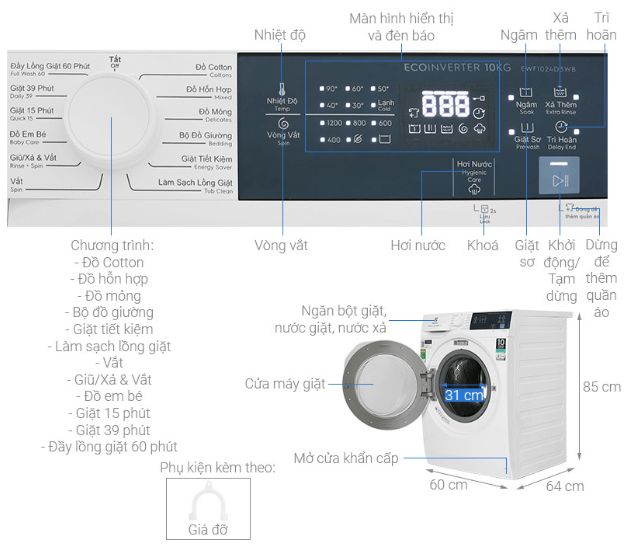Click the Mở cửa khẩn cấp label
This screenshot has height=547, width=630.
tap(346, 458)
